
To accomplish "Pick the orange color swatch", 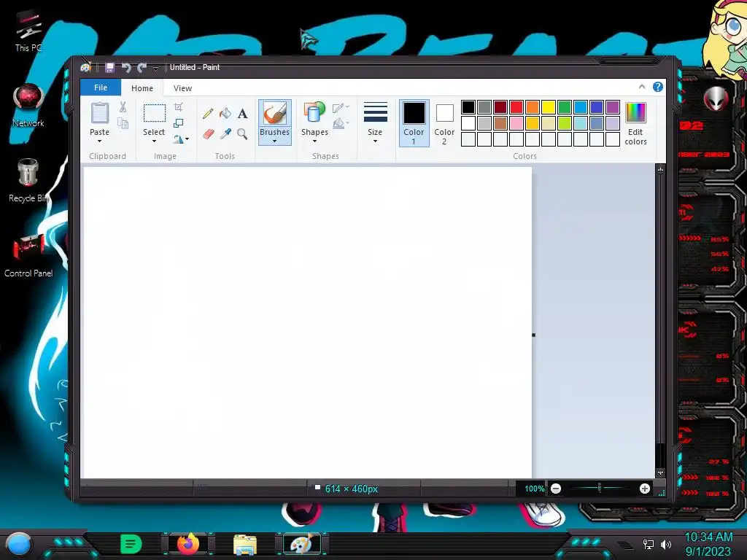I will (x=533, y=107).
